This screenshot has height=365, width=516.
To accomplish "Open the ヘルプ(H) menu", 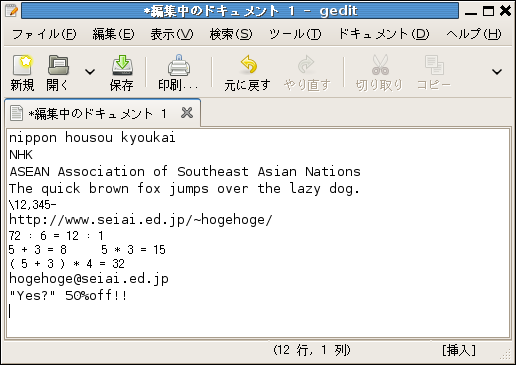I will (x=473, y=34).
